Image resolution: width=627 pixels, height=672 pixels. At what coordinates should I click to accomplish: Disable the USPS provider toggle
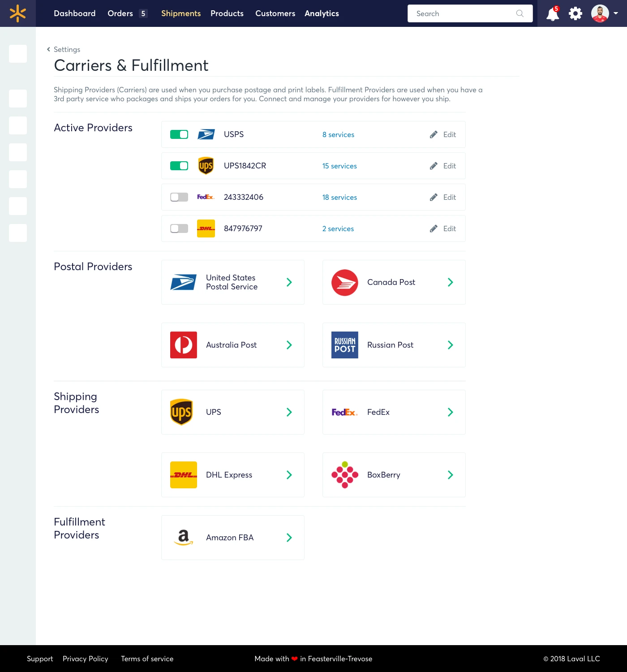pos(179,134)
